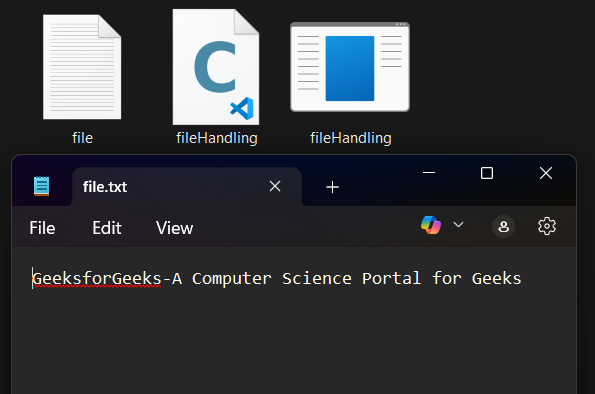Open the File menu
Viewport: 595px width, 394px height.
42,228
